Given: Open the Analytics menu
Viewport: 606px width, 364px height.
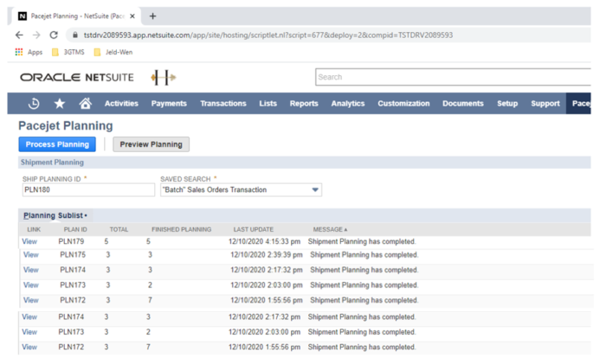Looking at the screenshot, I should point(348,104).
